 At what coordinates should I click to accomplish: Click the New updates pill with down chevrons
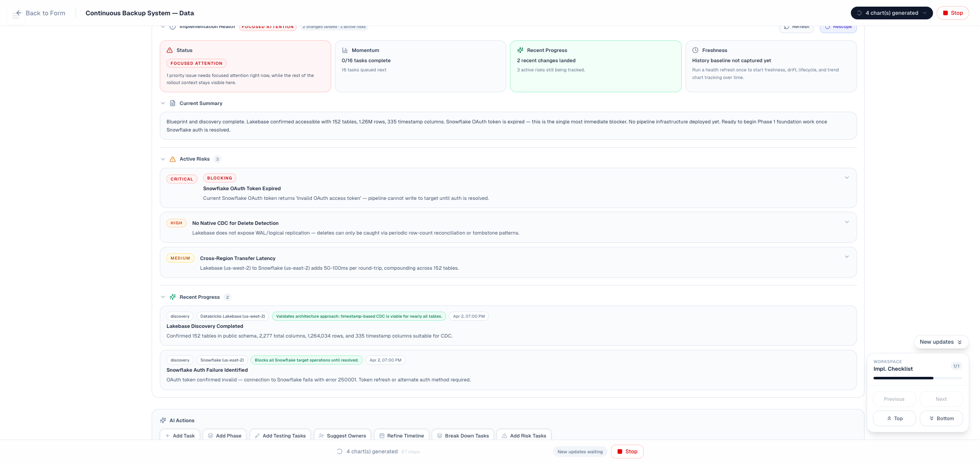click(941, 342)
